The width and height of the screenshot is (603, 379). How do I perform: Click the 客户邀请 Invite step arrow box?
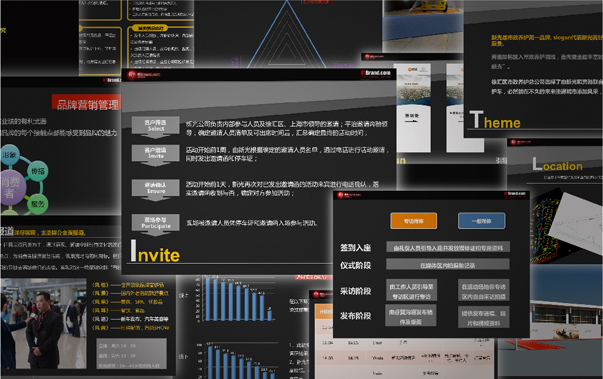155,154
